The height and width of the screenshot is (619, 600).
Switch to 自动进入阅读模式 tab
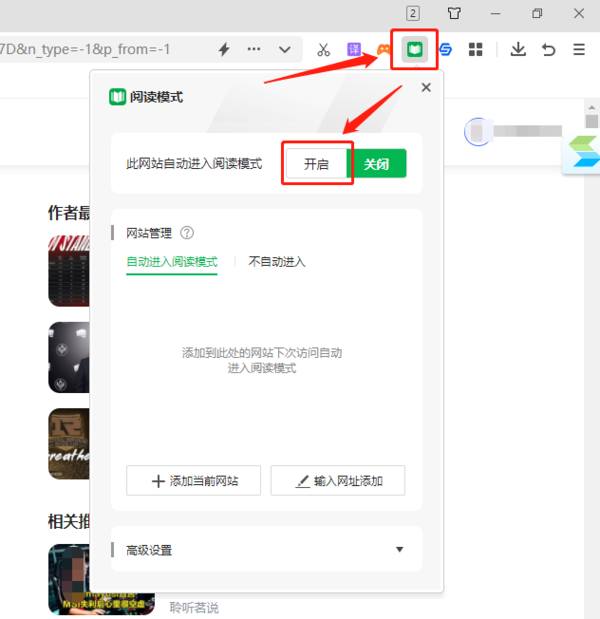coord(172,262)
